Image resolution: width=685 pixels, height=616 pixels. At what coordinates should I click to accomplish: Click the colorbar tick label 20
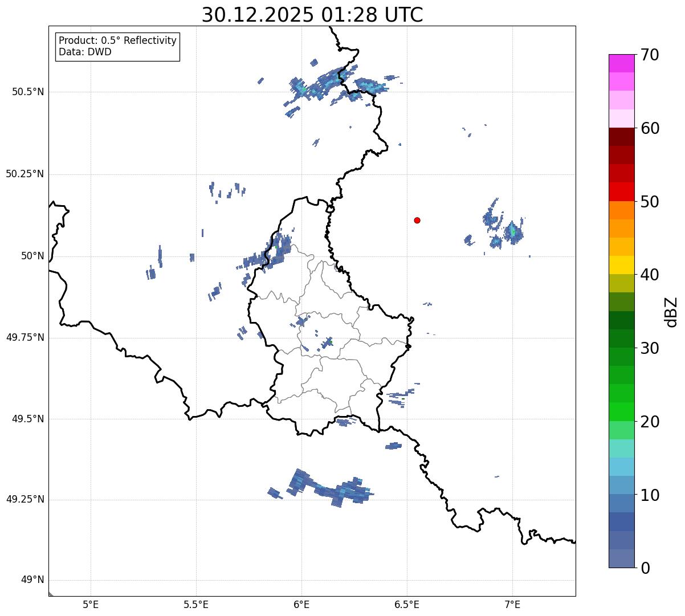tap(650, 422)
